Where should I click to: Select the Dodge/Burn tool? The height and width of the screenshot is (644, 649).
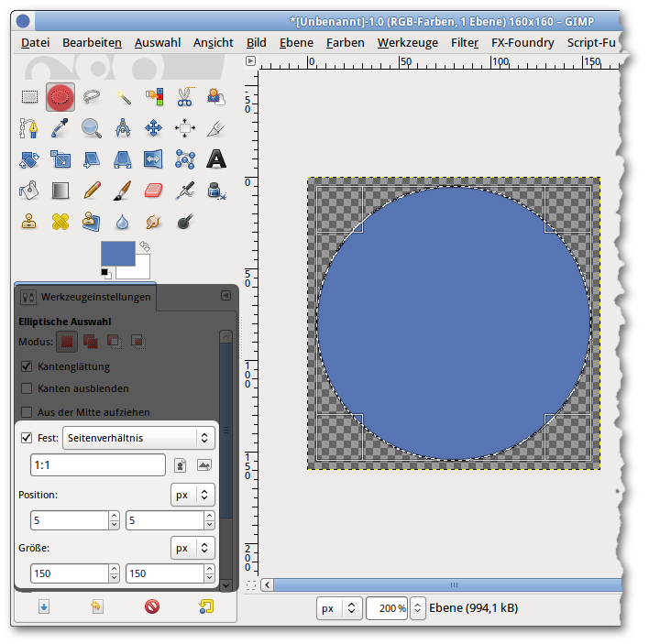click(x=185, y=222)
